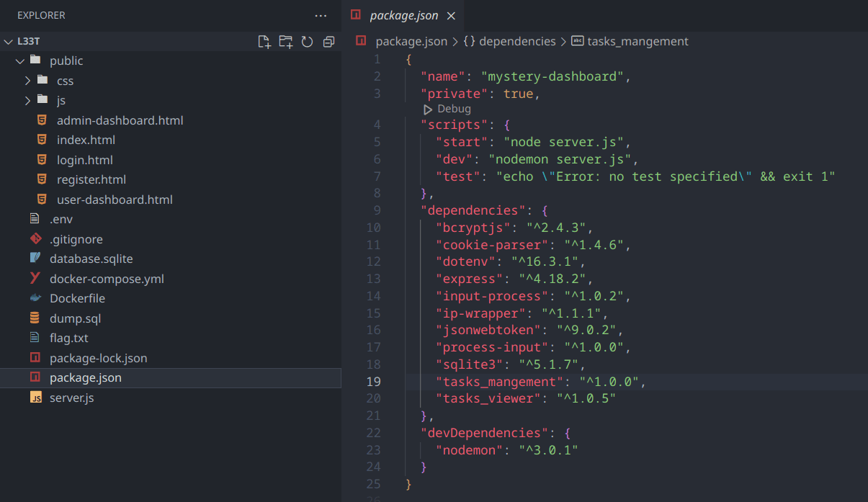Collapse all folders in Explorer

[x=328, y=42]
